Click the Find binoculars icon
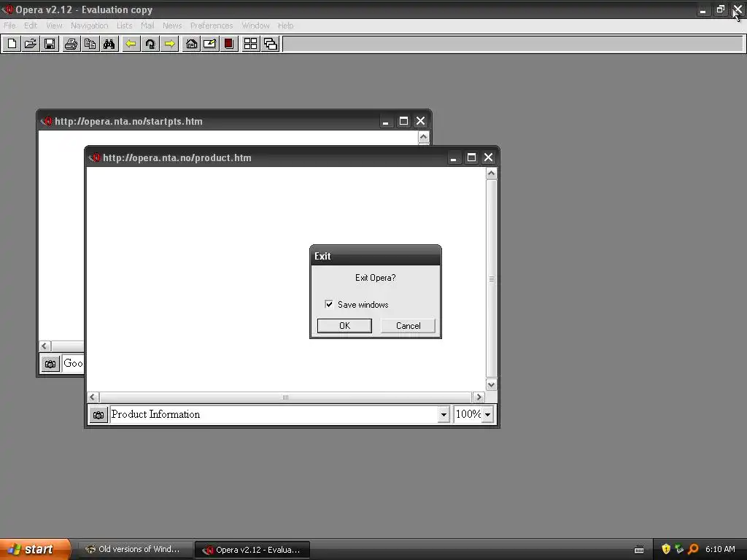The image size is (747, 560). [x=109, y=44]
